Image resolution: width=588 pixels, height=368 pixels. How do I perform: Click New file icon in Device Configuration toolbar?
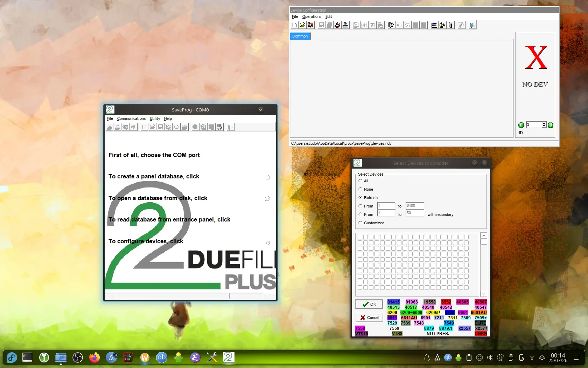[x=294, y=25]
